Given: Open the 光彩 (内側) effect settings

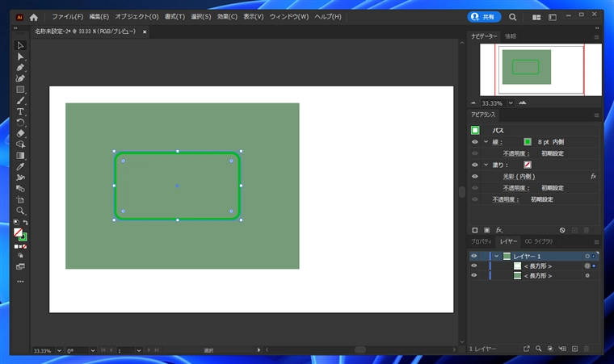Looking at the screenshot, I should [x=519, y=177].
